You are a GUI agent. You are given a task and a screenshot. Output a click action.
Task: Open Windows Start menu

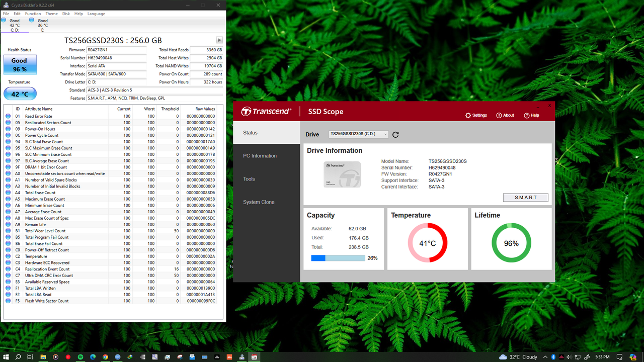[x=6, y=357]
